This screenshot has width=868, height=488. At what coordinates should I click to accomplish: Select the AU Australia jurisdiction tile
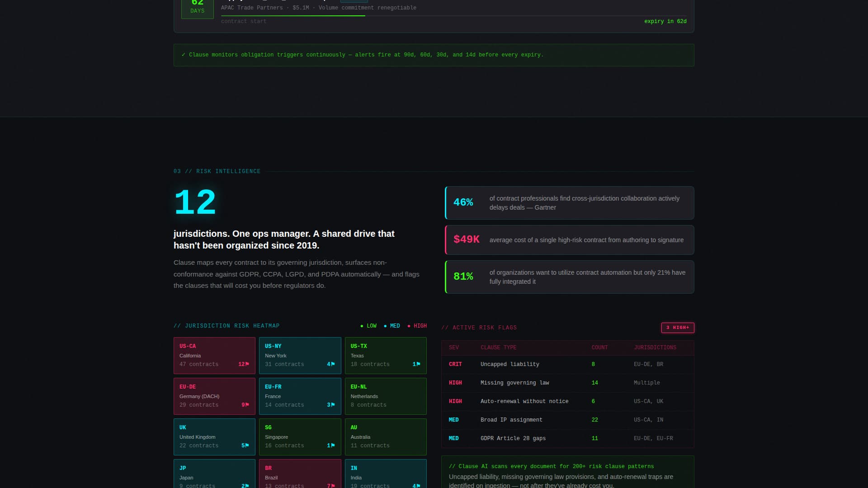coord(386,436)
